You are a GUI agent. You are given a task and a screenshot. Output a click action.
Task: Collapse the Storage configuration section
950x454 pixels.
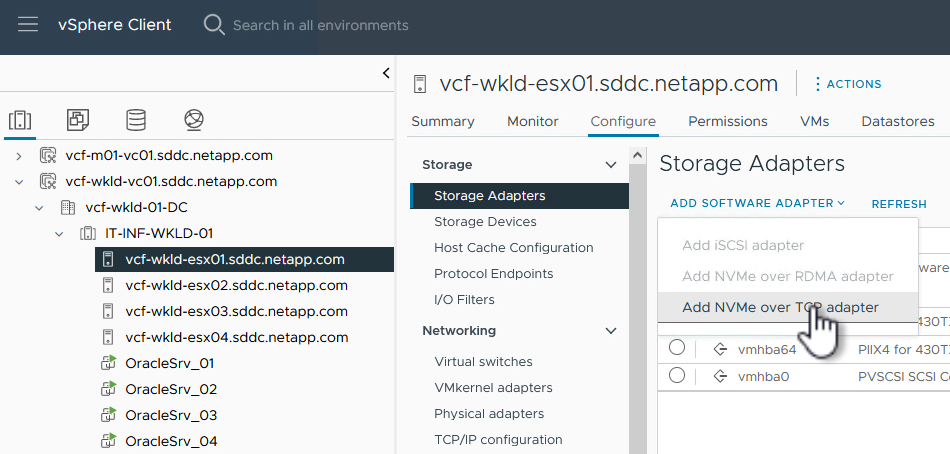pos(612,165)
